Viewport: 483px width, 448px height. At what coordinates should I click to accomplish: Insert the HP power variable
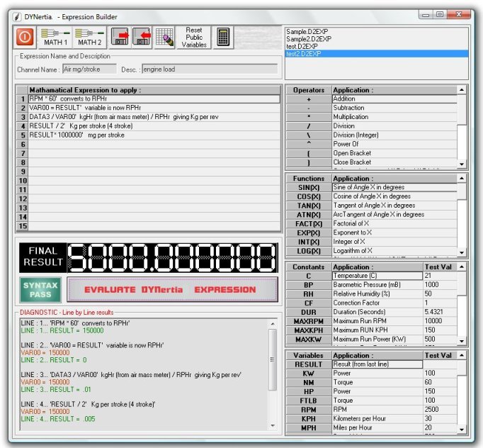click(309, 391)
